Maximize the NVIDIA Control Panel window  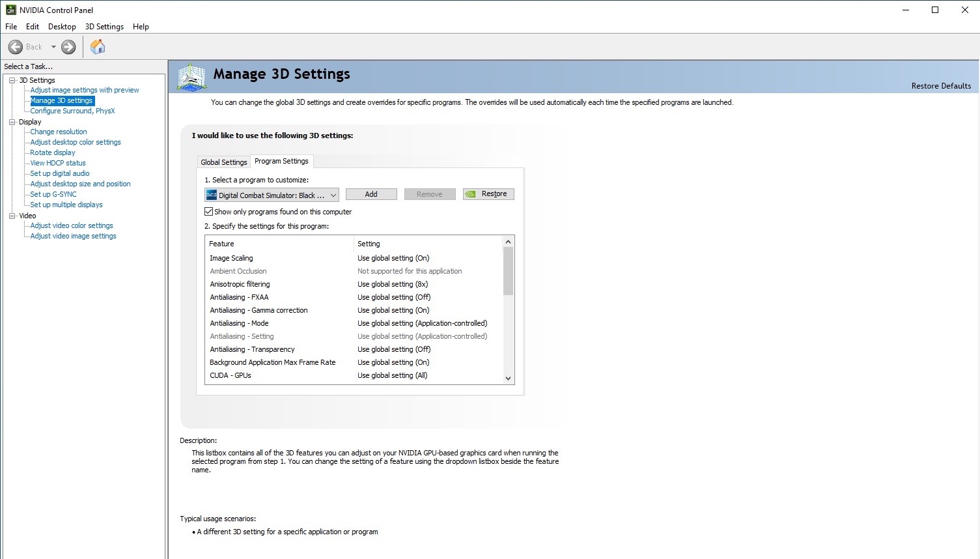(935, 10)
